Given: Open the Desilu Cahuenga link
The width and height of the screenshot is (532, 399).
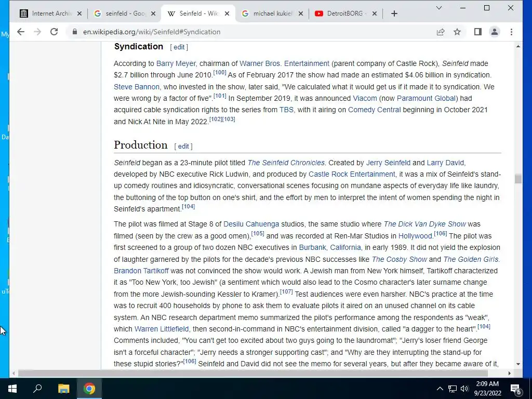Looking at the screenshot, I should [251, 224].
